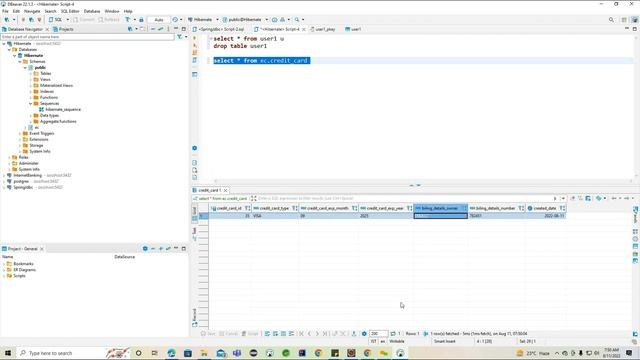Open the Database menu
Image resolution: width=640 pixels, height=360 pixels.
[92, 11]
